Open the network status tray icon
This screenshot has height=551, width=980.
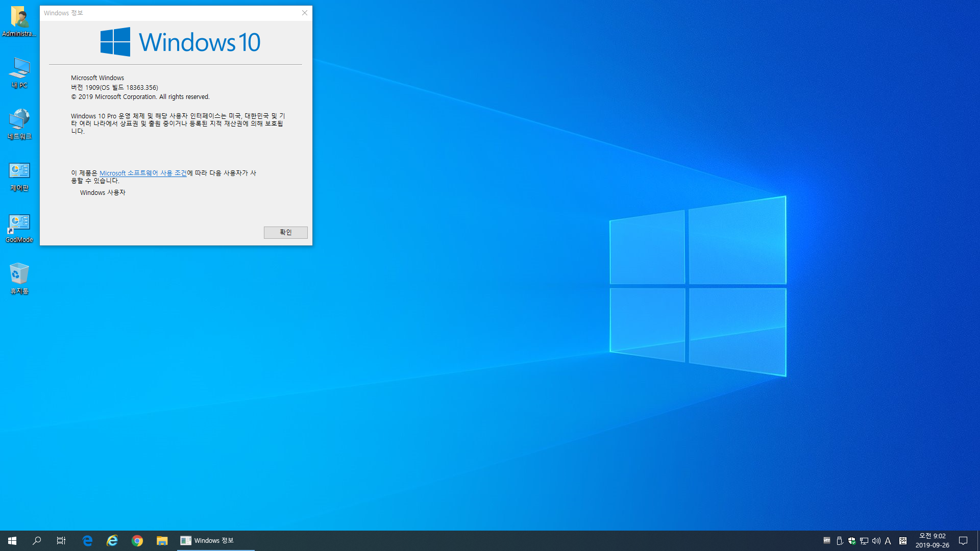(864, 541)
